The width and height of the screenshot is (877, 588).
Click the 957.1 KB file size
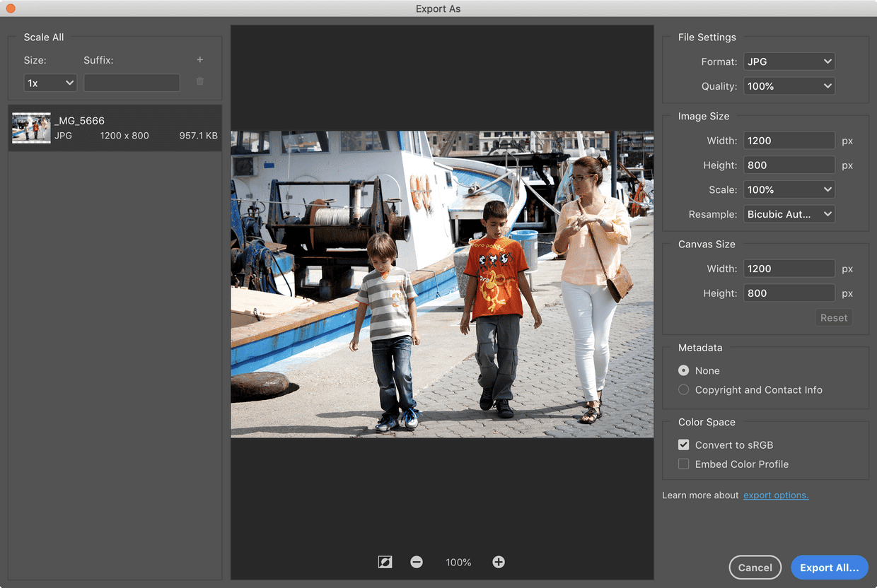pos(198,136)
